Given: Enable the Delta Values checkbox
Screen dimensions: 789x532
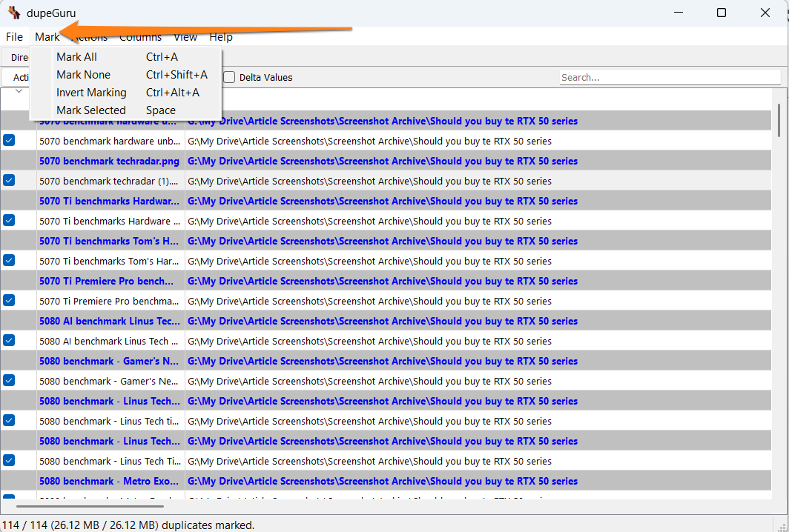Looking at the screenshot, I should [229, 77].
